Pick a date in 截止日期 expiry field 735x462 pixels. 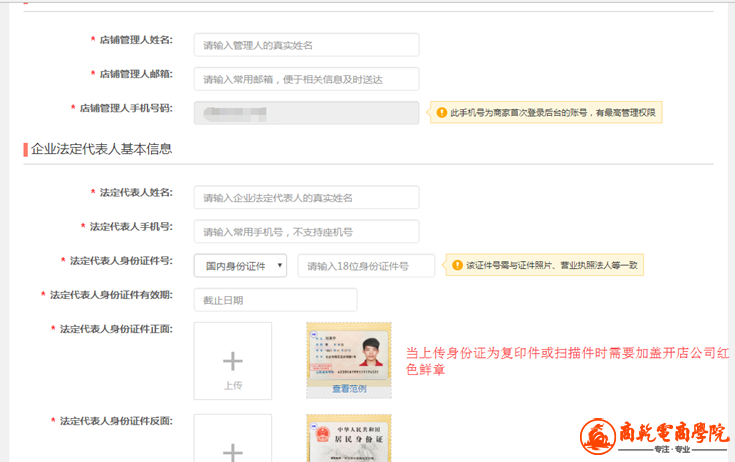[275, 300]
